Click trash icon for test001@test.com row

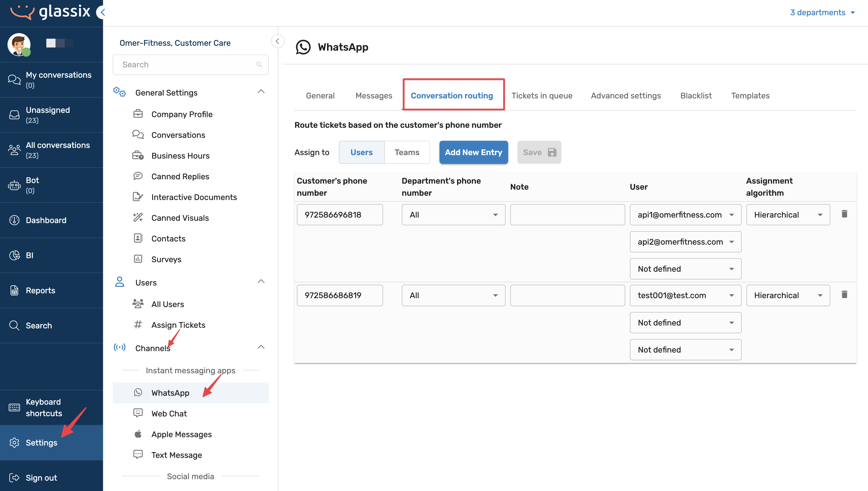[x=844, y=294]
